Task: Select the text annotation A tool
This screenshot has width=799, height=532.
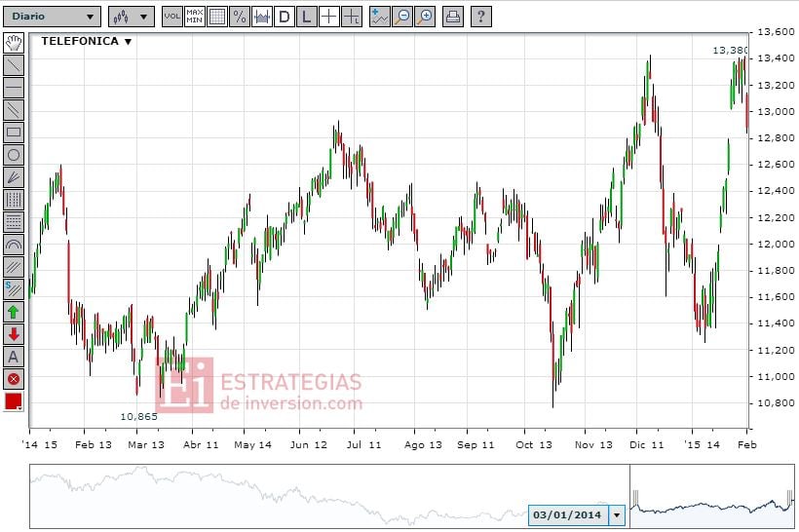Action: [14, 357]
